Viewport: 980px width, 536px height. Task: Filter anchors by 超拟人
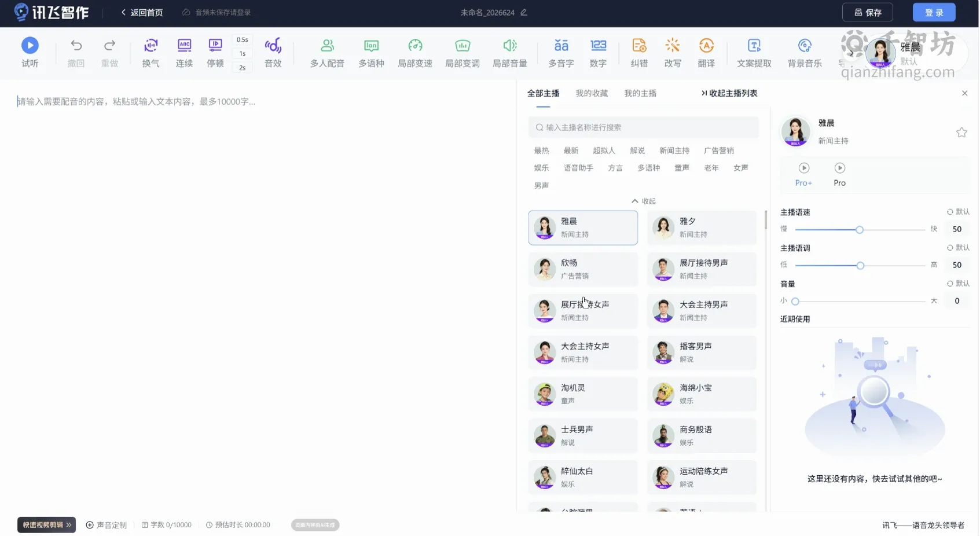pyautogui.click(x=604, y=150)
